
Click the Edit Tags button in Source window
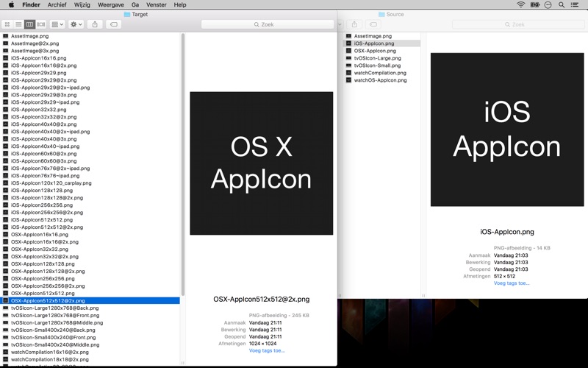coord(373,24)
